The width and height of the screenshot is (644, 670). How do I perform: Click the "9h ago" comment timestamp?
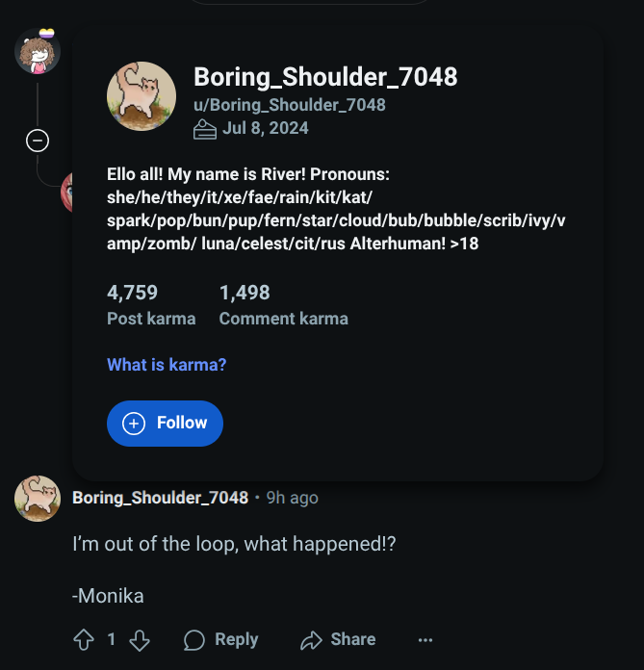(292, 498)
